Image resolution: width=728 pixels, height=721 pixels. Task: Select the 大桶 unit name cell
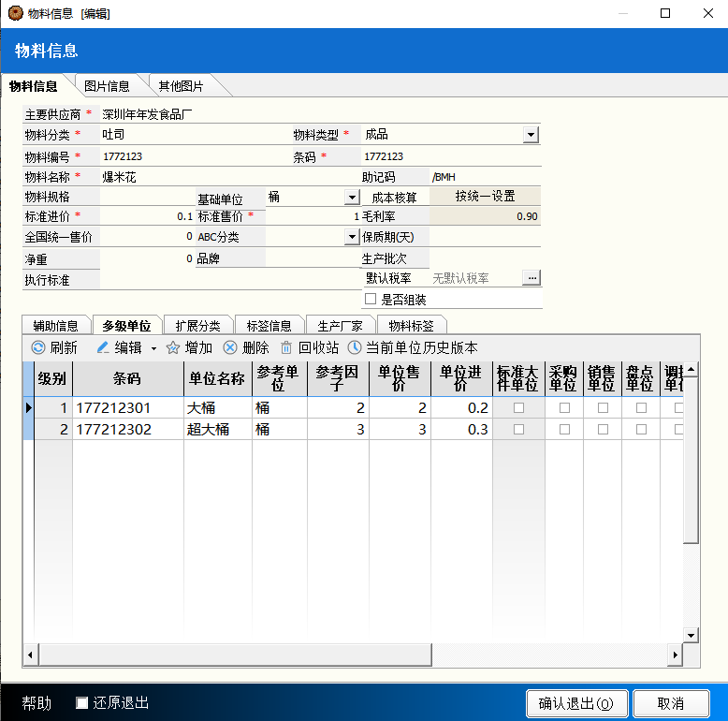tap(218, 408)
